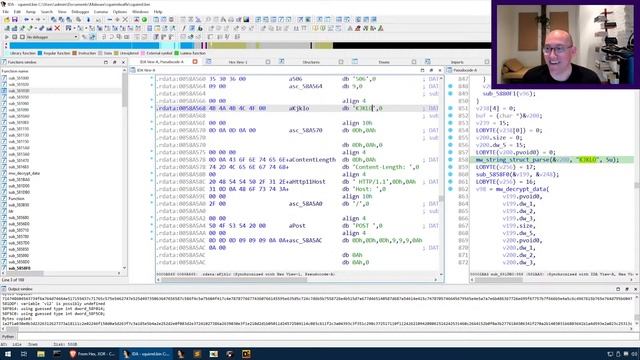Click the Unexplored legend color swatch
Viewport: 640px width, 360px height.
116,53
